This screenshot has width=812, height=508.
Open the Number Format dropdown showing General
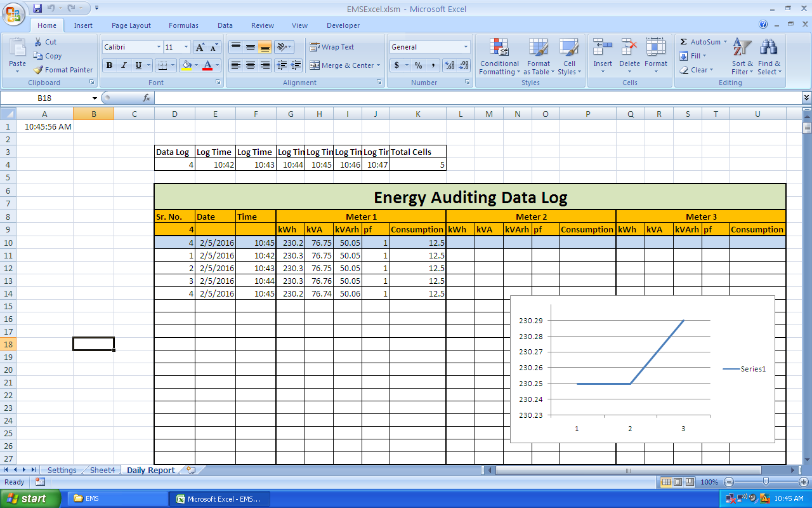tap(466, 46)
